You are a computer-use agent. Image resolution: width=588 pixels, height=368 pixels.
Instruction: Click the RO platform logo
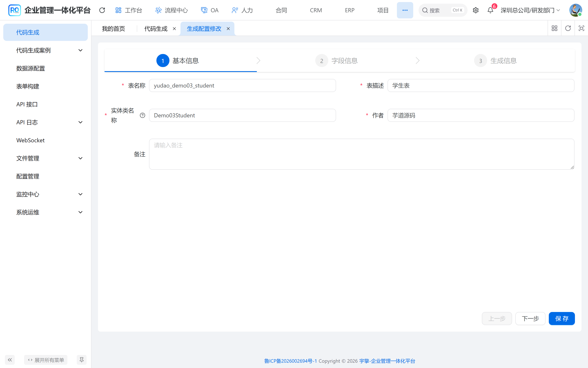click(14, 10)
